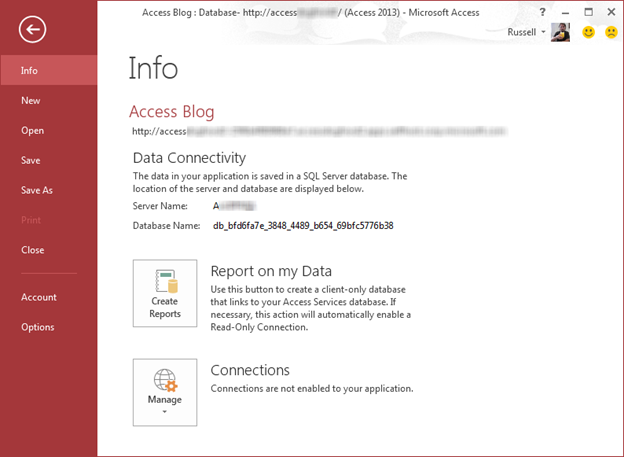This screenshot has width=624, height=457.
Task: Send a frown via the sad face icon
Action: pos(611,32)
